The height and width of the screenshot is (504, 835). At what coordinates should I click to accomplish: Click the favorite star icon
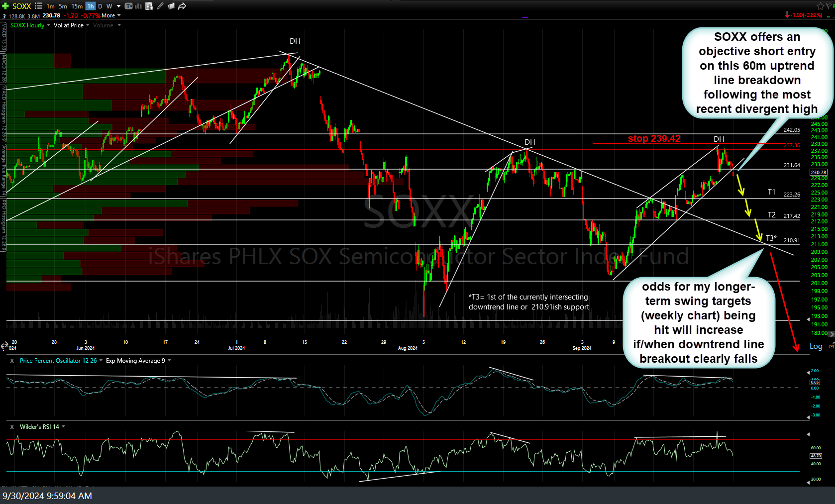point(820,6)
